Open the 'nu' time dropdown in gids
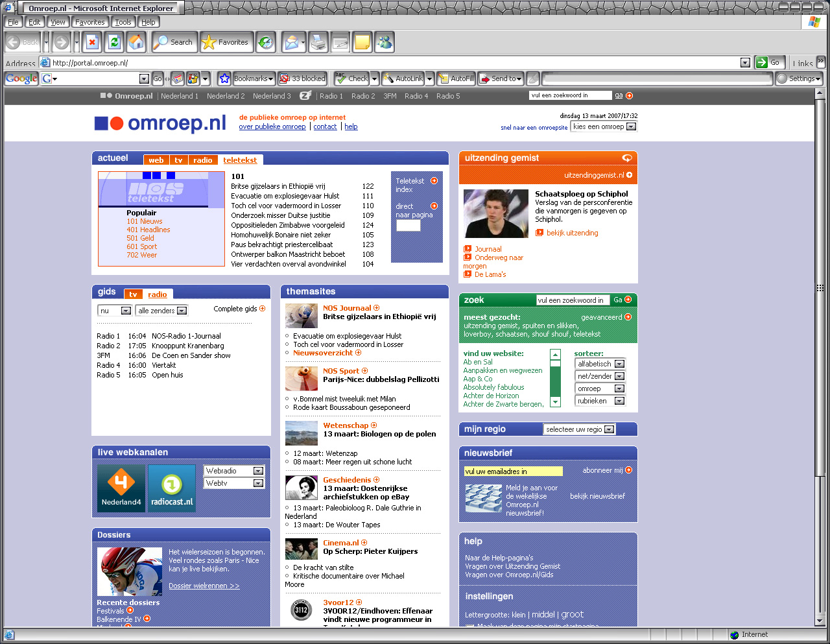The image size is (830, 644). pyautogui.click(x=115, y=311)
